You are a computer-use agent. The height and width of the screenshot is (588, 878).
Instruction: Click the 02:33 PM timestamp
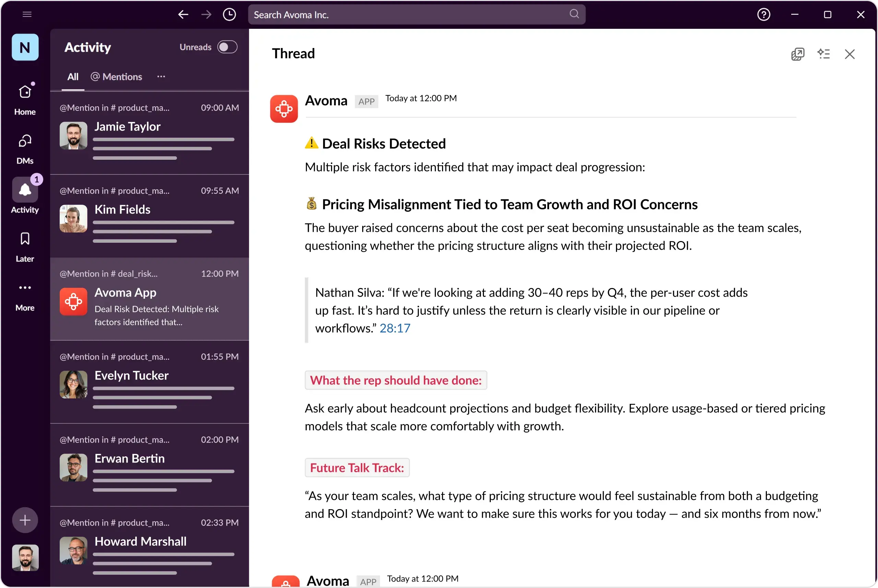tap(220, 523)
